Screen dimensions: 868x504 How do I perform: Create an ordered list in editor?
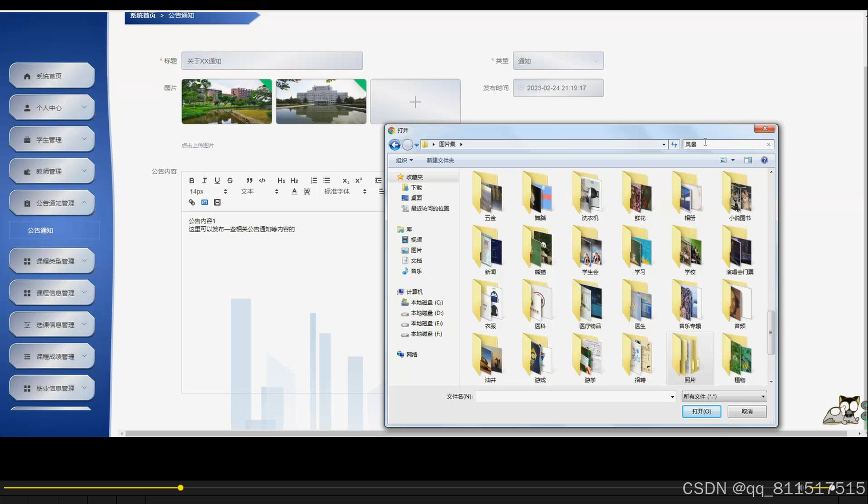[x=314, y=180]
